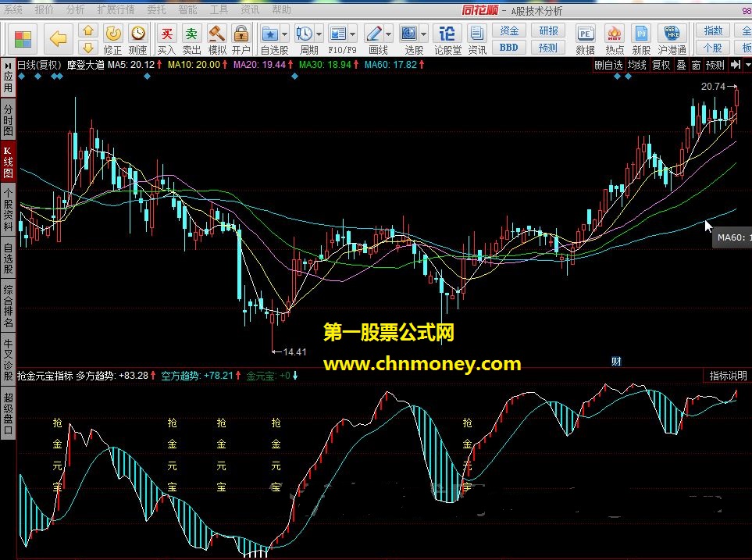752x560 pixels.
Task: Open the 分析 menu
Action: tap(75, 9)
